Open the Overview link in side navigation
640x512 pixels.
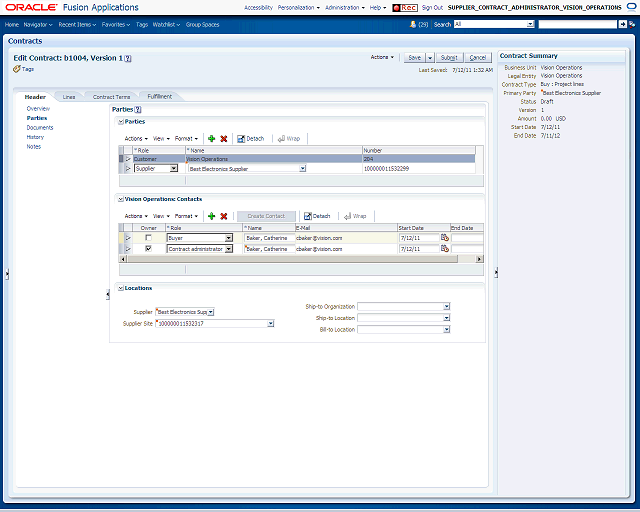tap(38, 109)
